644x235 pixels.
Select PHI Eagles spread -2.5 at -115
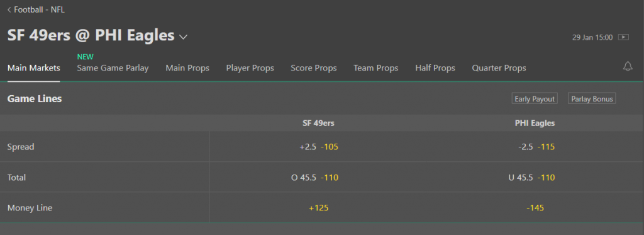(x=536, y=147)
